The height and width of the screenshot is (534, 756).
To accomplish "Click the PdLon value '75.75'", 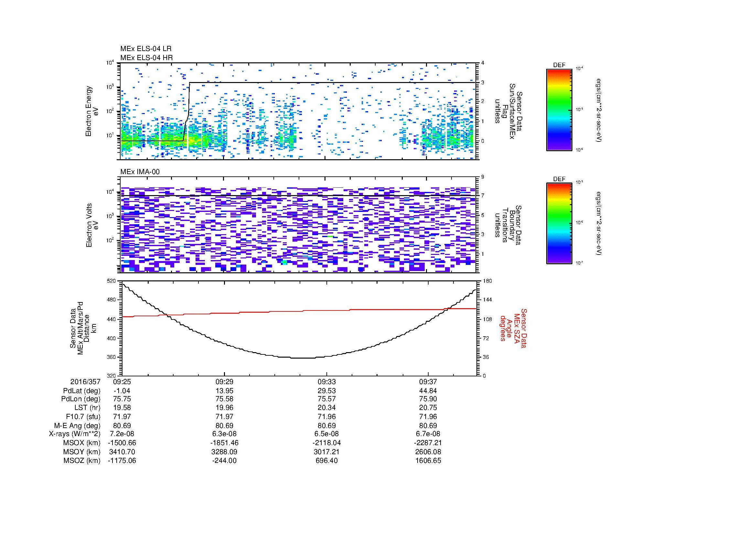I will [122, 399].
